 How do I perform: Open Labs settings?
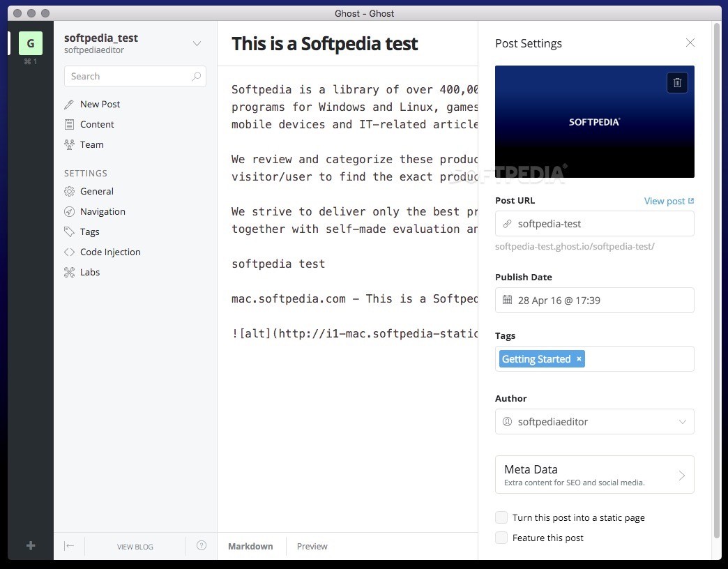point(90,273)
